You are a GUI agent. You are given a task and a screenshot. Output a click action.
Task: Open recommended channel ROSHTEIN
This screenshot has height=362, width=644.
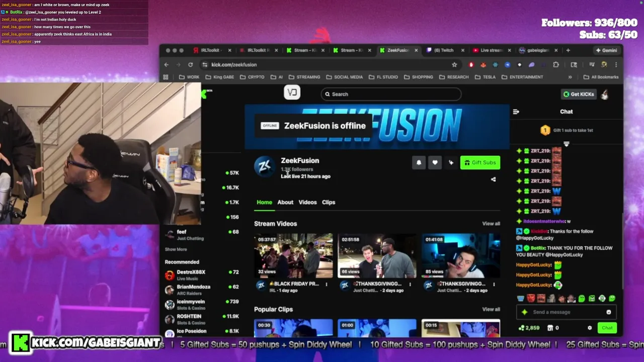coord(202,319)
